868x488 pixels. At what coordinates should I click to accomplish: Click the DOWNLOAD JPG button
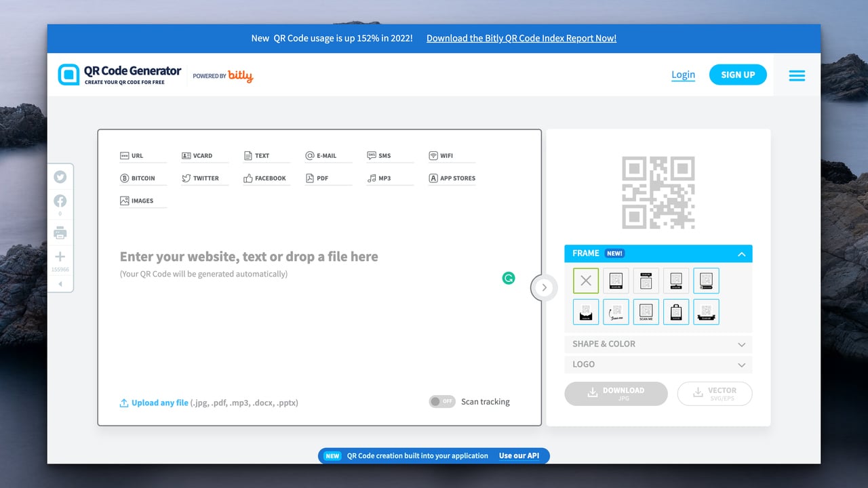point(616,394)
